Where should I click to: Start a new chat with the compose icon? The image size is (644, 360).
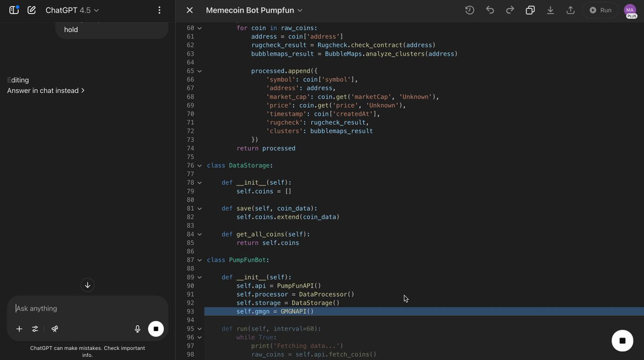32,10
